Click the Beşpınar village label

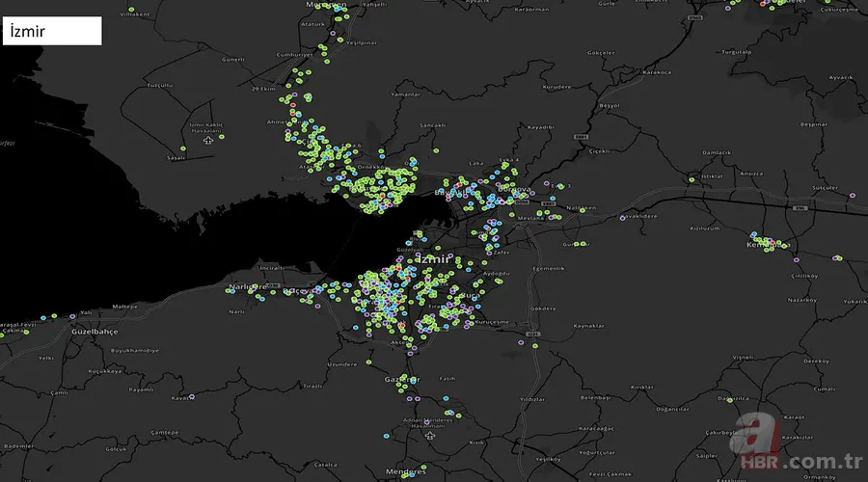click(813, 124)
